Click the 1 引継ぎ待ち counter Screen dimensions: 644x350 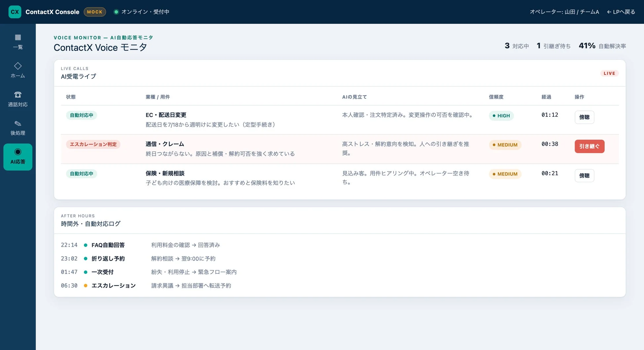(554, 46)
